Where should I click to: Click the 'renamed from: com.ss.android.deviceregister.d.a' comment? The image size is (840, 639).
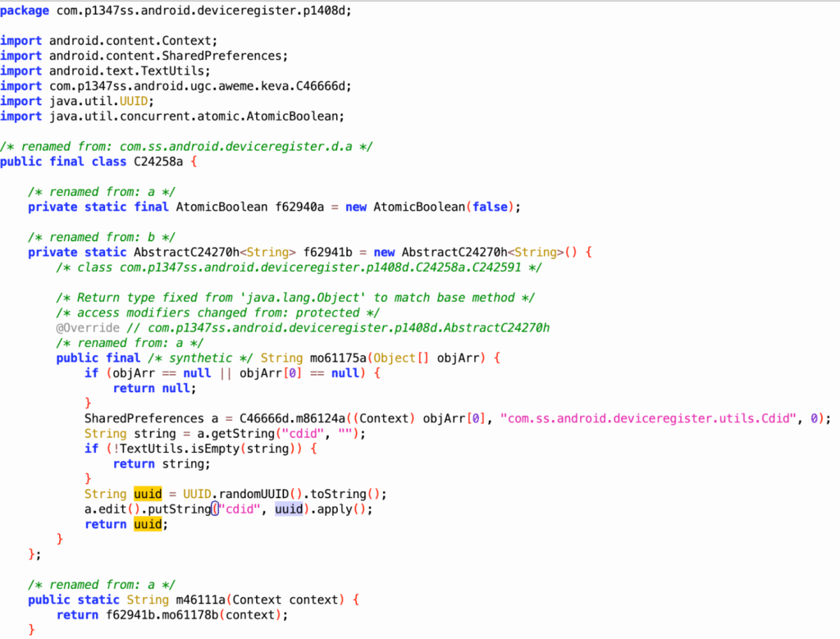187,146
